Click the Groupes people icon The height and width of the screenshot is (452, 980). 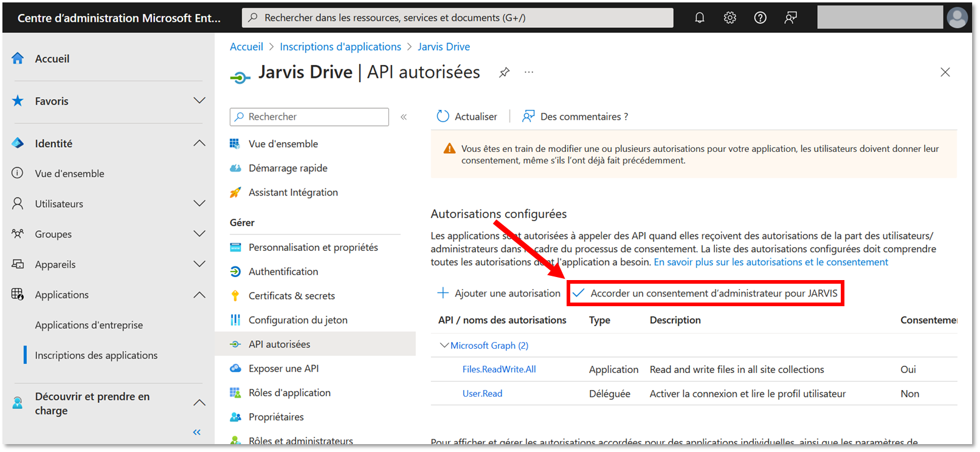18,234
